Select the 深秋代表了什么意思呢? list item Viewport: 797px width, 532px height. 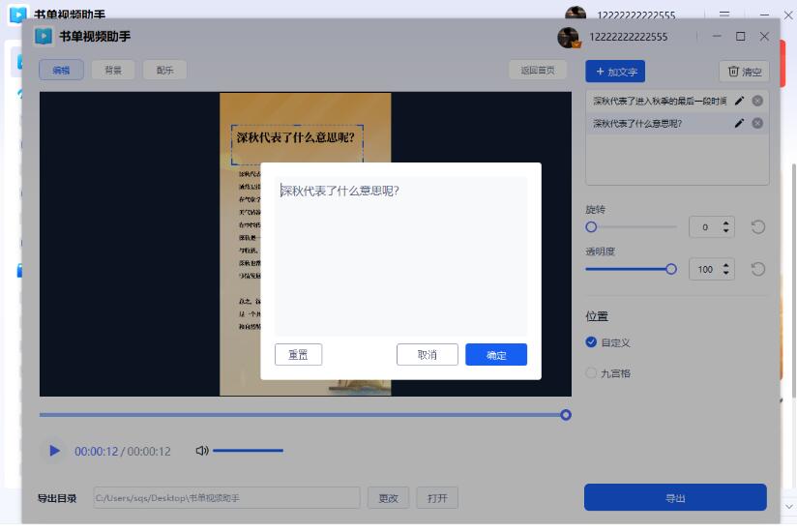[x=677, y=123]
